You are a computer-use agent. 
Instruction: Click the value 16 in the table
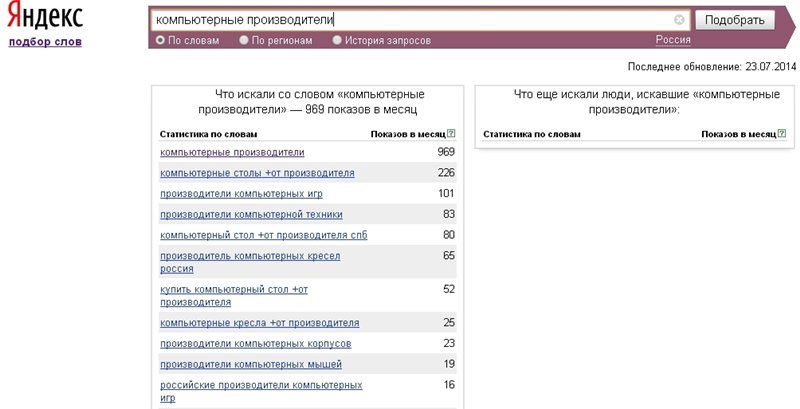click(449, 385)
